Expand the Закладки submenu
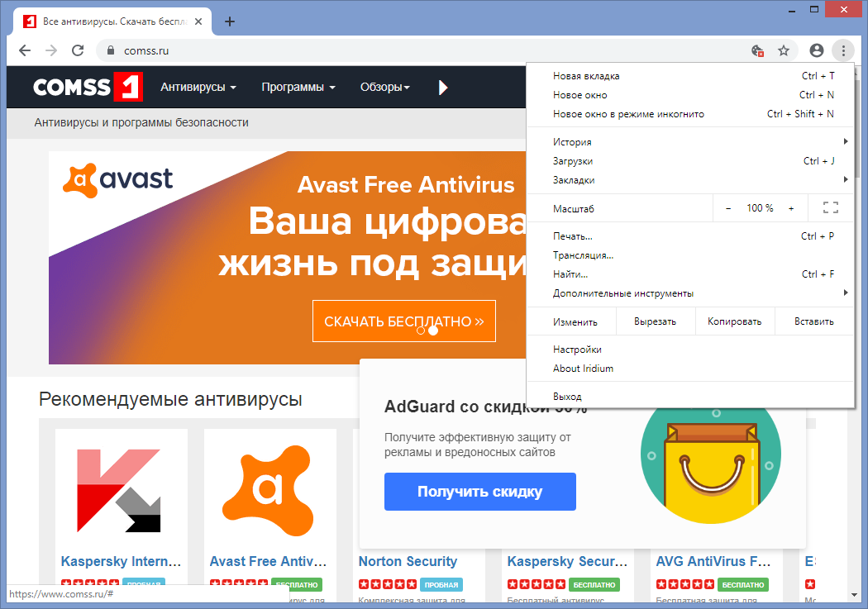Viewport: 868px width, 609px height. [x=689, y=180]
